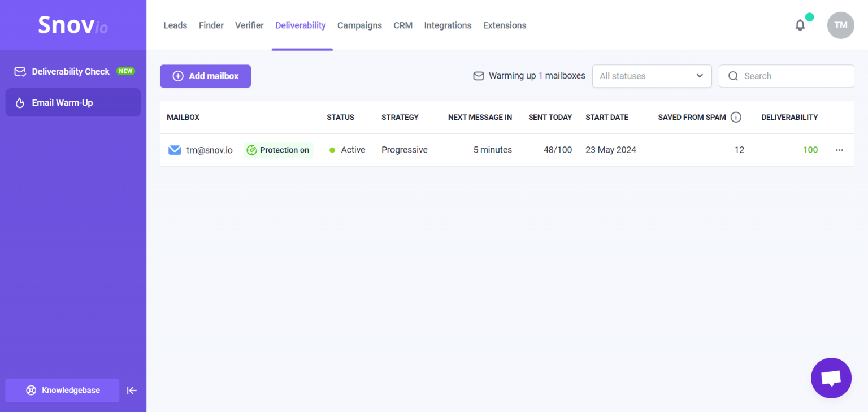Click the MAILBOX column header
The image size is (868, 412).
point(183,118)
